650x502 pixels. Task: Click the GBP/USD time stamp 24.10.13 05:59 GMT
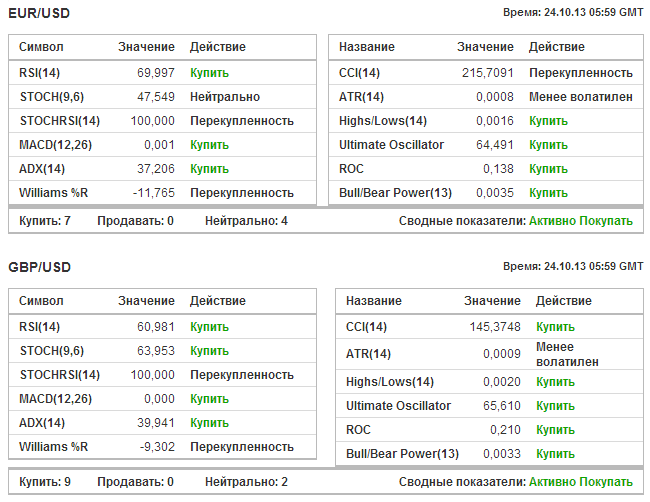pyautogui.click(x=593, y=266)
